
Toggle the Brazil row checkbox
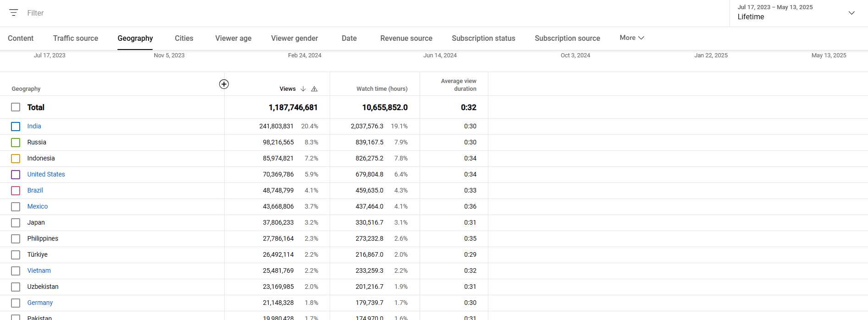16,191
